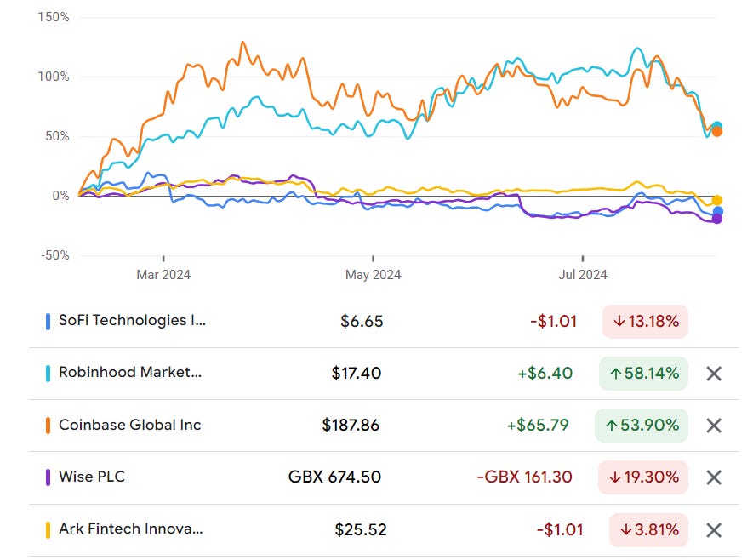Remove Robinhood Markets from comparison

tap(714, 374)
